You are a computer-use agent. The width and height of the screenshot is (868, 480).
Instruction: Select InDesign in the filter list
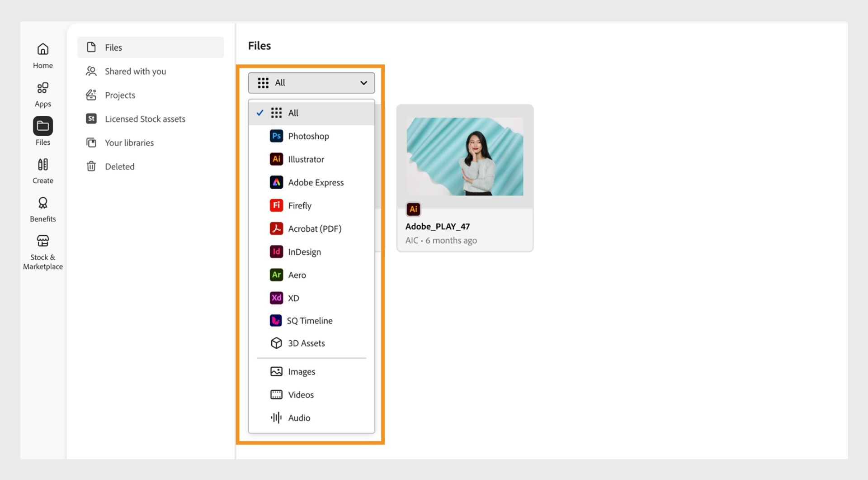point(305,252)
